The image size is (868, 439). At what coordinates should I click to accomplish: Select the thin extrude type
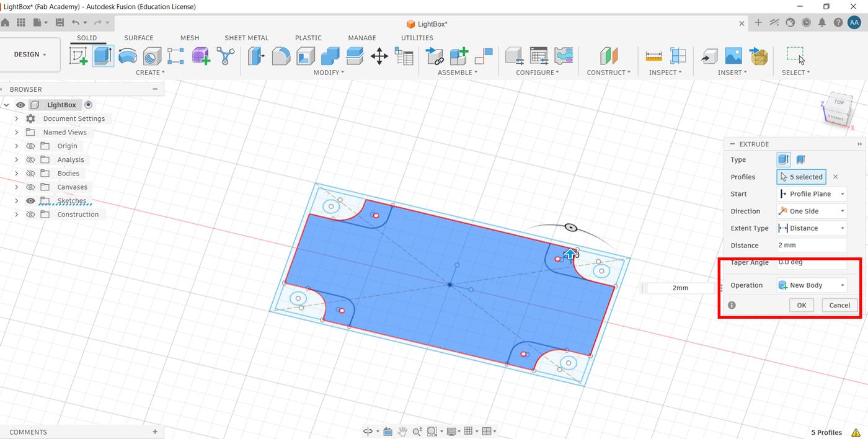tap(801, 160)
